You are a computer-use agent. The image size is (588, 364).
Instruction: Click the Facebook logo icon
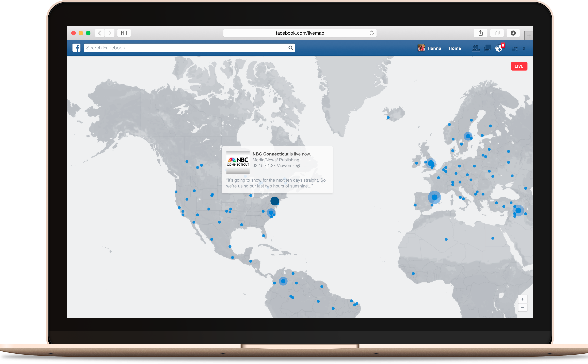(76, 48)
